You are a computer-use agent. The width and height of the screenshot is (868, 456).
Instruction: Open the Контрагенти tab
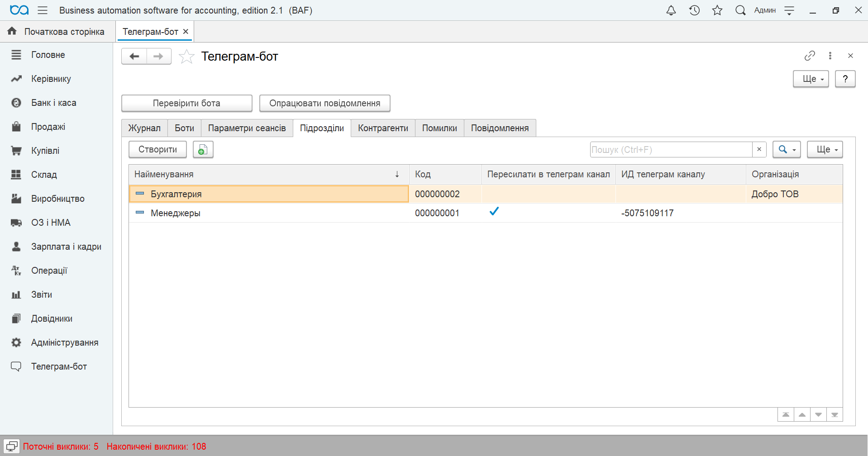(383, 128)
